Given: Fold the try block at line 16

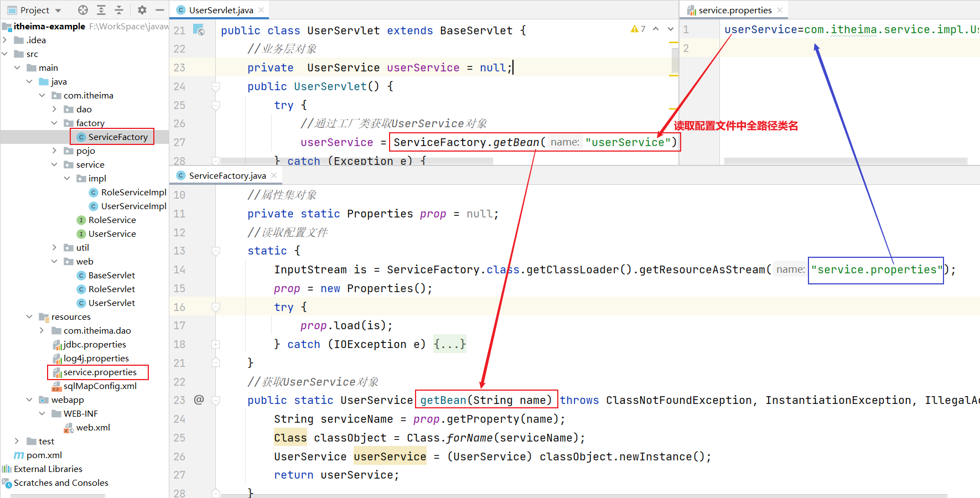Looking at the screenshot, I should [216, 307].
